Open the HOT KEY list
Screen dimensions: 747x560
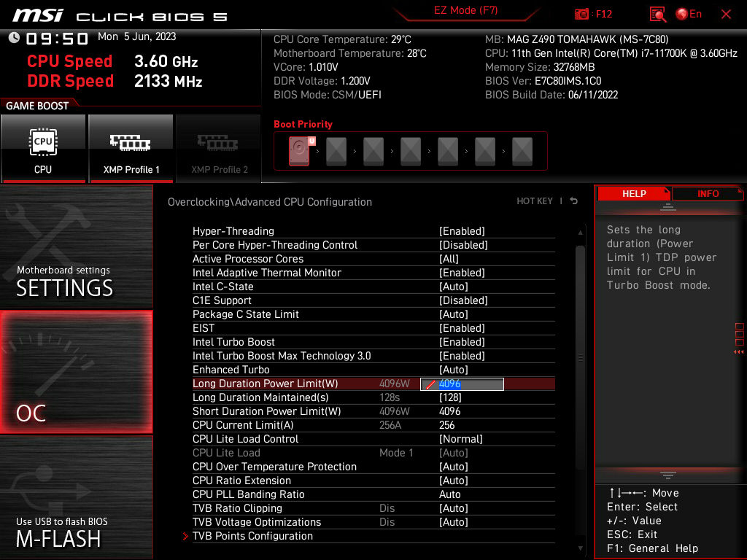click(x=535, y=201)
